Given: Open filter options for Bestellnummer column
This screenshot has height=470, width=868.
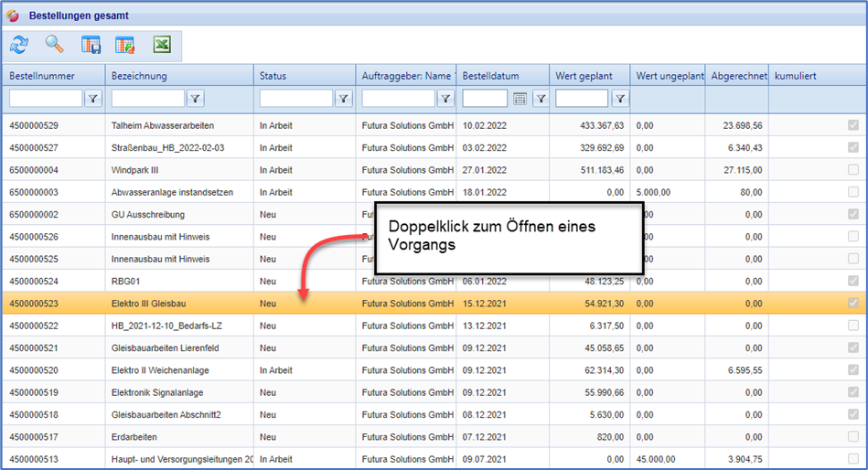Looking at the screenshot, I should pos(93,99).
